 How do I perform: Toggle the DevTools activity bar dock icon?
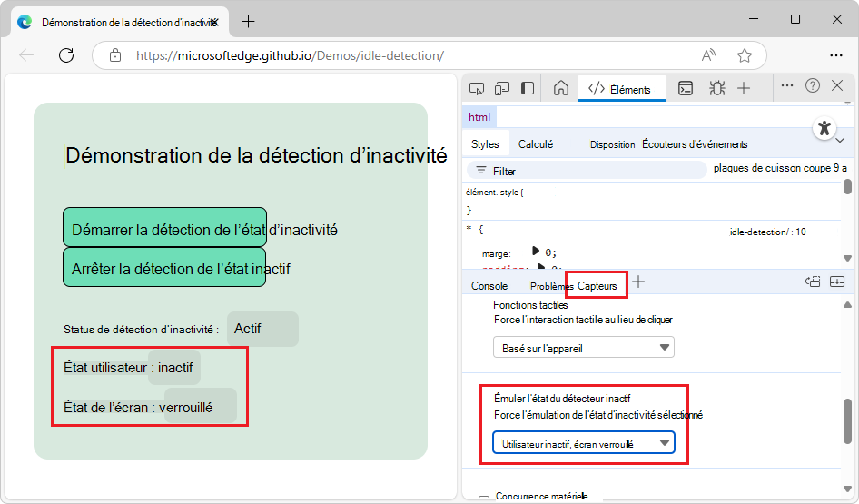[528, 88]
